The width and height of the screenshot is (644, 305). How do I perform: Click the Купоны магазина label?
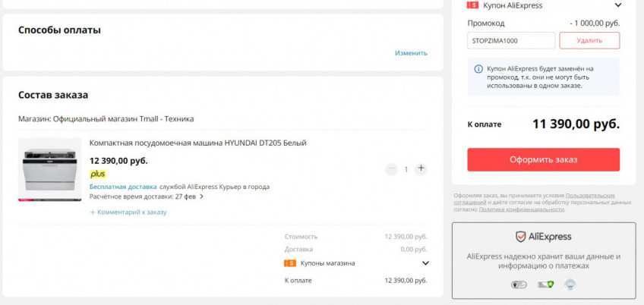pyautogui.click(x=328, y=263)
